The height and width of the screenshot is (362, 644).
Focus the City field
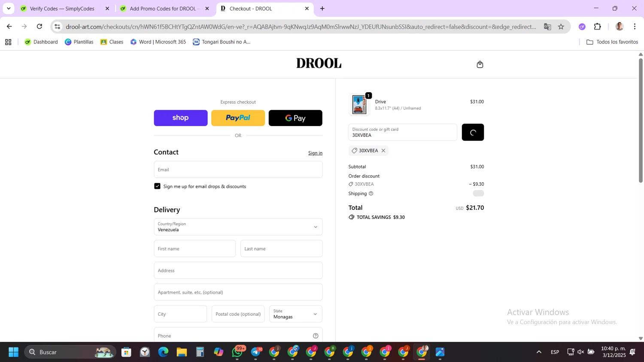pos(180,314)
